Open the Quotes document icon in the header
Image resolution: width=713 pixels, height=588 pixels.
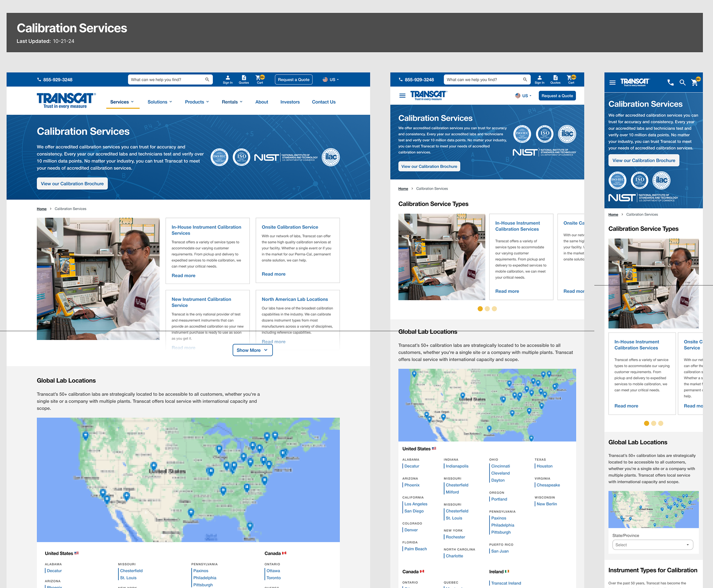[x=244, y=78]
